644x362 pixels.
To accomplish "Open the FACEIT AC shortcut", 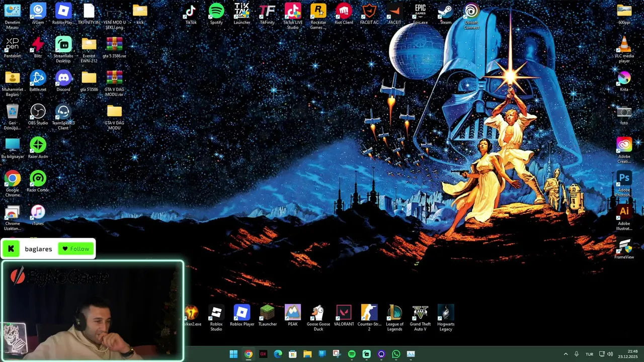I will [369, 14].
